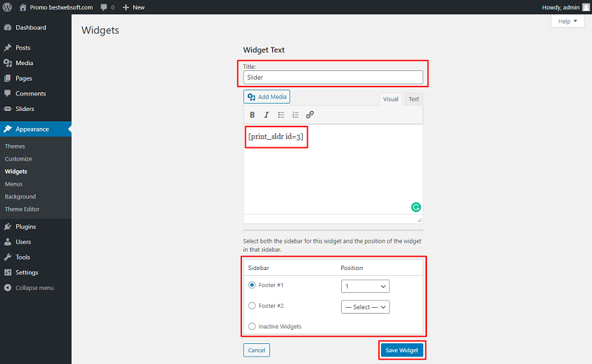Image resolution: width=592 pixels, height=364 pixels.
Task: Click the WordPress logo icon
Action: point(7,7)
